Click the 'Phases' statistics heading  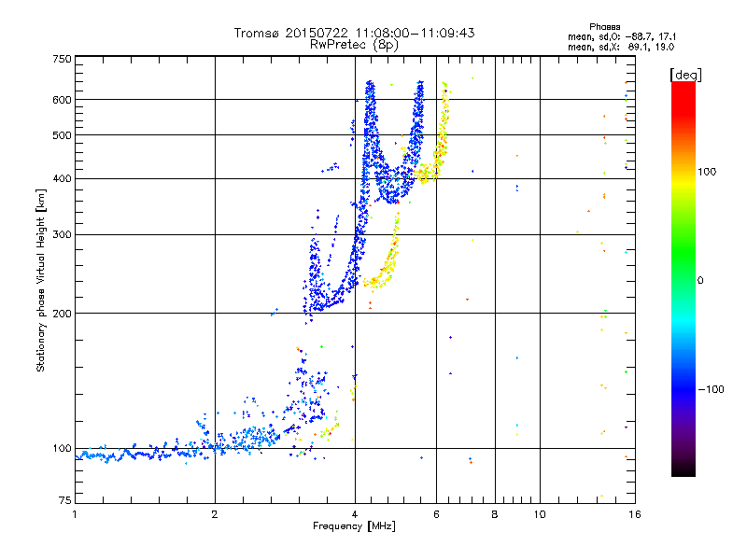[604, 27]
